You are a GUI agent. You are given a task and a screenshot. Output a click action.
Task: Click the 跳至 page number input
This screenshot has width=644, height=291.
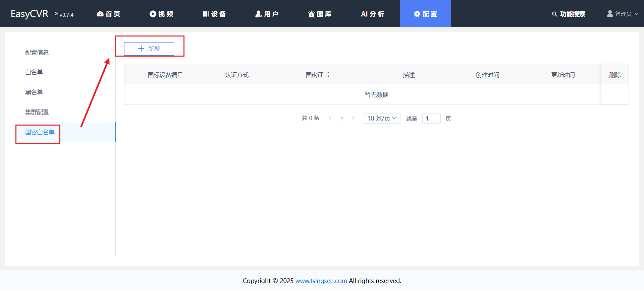[431, 119]
